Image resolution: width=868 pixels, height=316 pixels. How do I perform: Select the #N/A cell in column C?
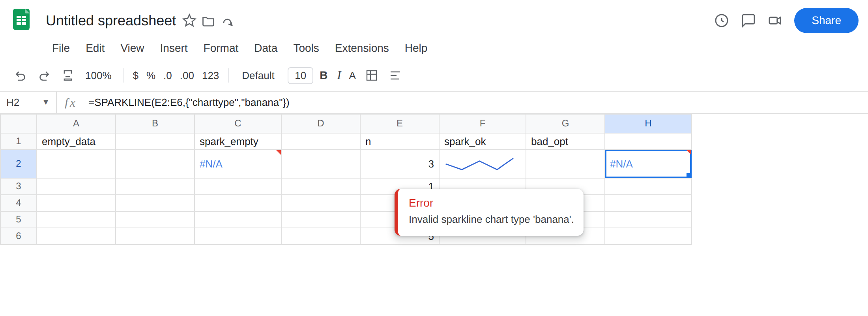(x=238, y=164)
